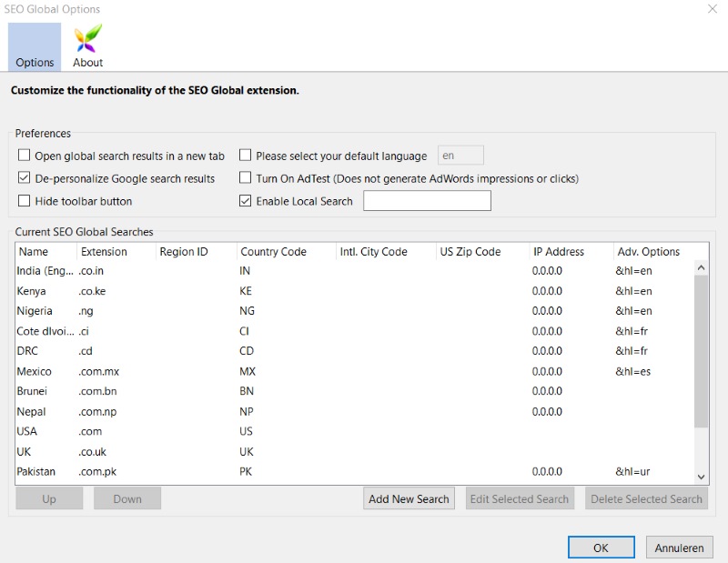The width and height of the screenshot is (728, 563).
Task: Select the Cote dIvoi... row
Action: (x=355, y=331)
